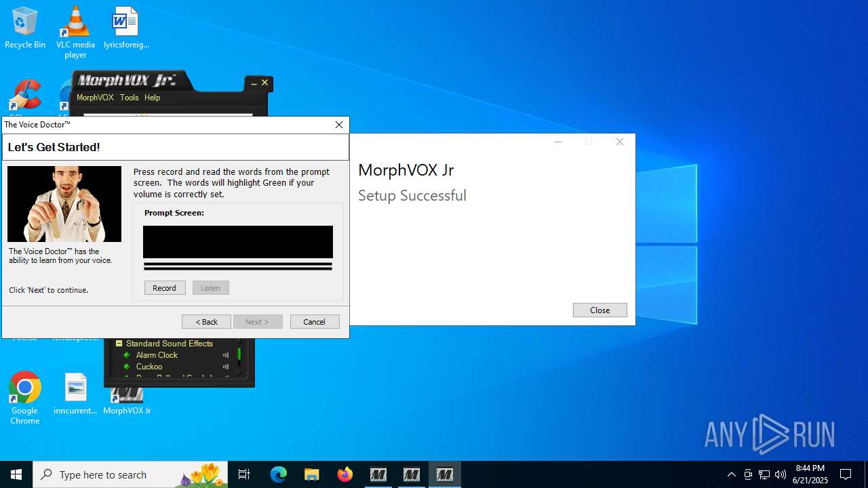This screenshot has height=488, width=868.
Task: Close The Voice Doctor dialog with X
Action: pyautogui.click(x=339, y=125)
